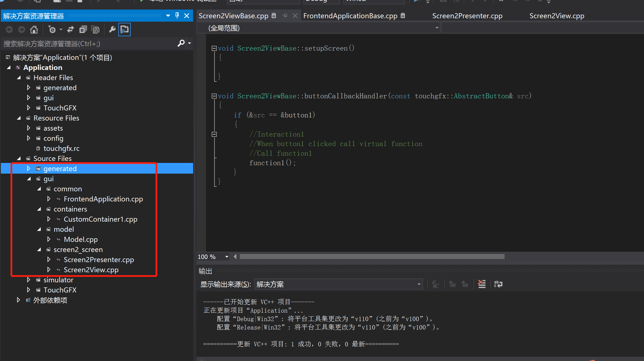Open the 全局范围 scope dropdown
The height and width of the screenshot is (361, 644).
319,28
